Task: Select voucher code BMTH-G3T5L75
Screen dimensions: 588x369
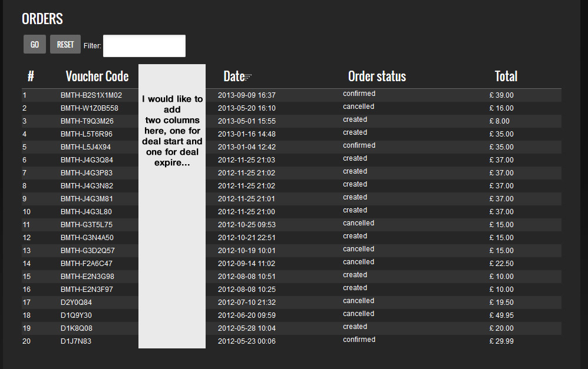Action: click(86, 225)
